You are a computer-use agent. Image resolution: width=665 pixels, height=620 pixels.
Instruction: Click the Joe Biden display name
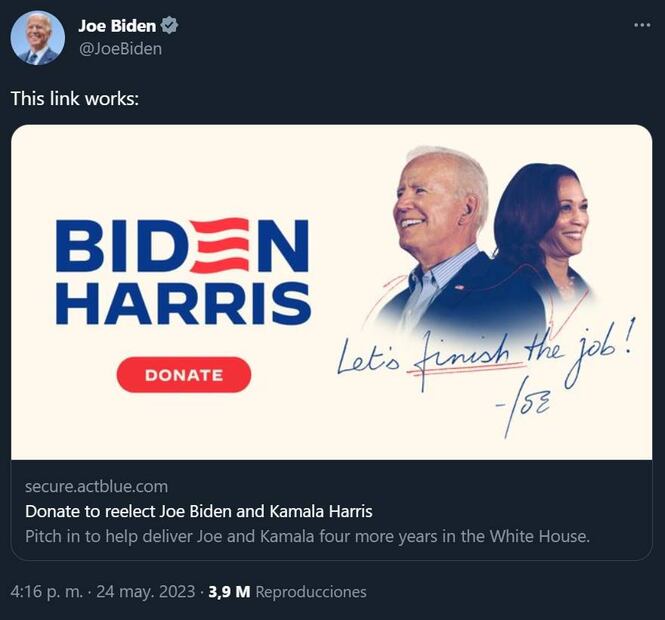117,26
